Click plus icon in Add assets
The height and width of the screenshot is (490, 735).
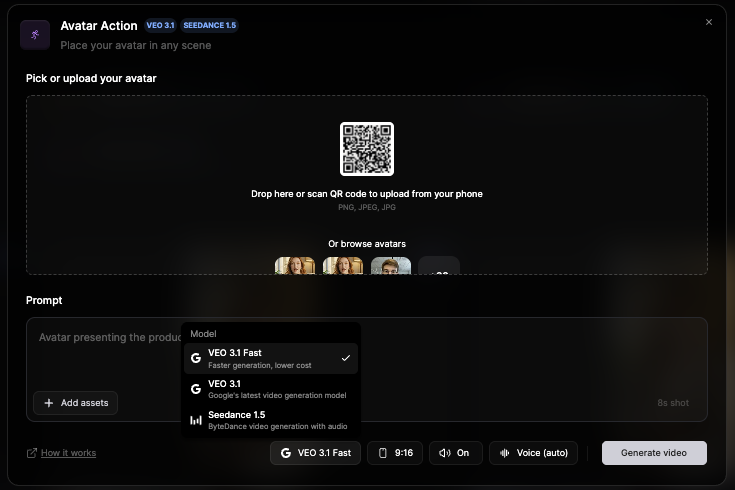49,403
